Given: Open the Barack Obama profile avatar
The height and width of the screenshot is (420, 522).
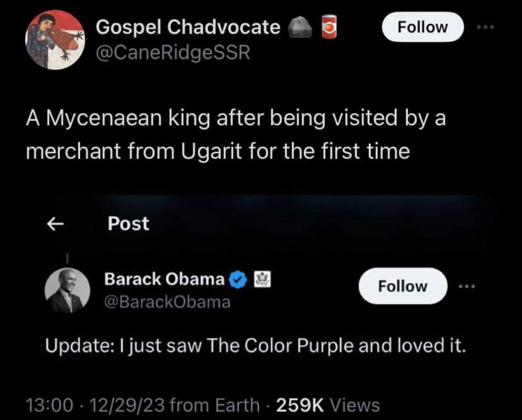Looking at the screenshot, I should click(65, 291).
